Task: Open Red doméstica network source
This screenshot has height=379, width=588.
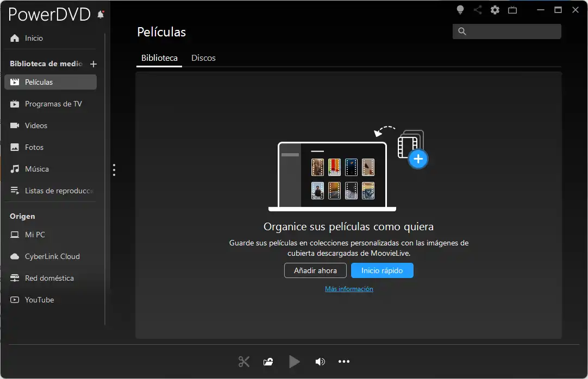Action: click(x=51, y=278)
